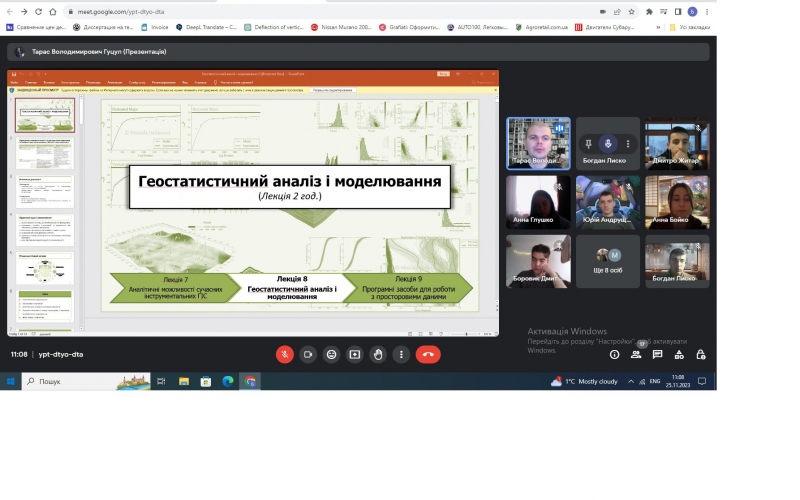Click the browser Forward arrow
Viewport: 800px width, 500px height.
24,12
